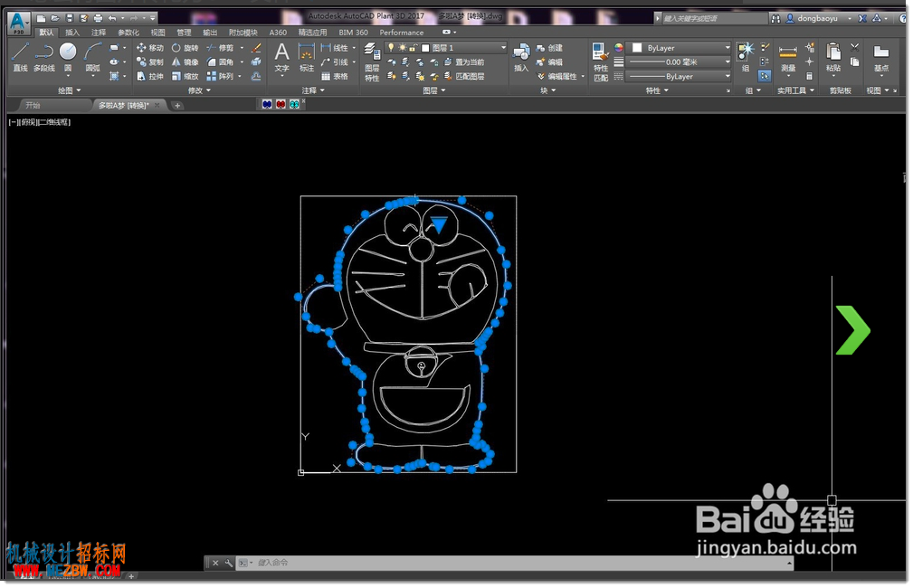Click the Undo arrow in quick access toolbar

[112, 19]
